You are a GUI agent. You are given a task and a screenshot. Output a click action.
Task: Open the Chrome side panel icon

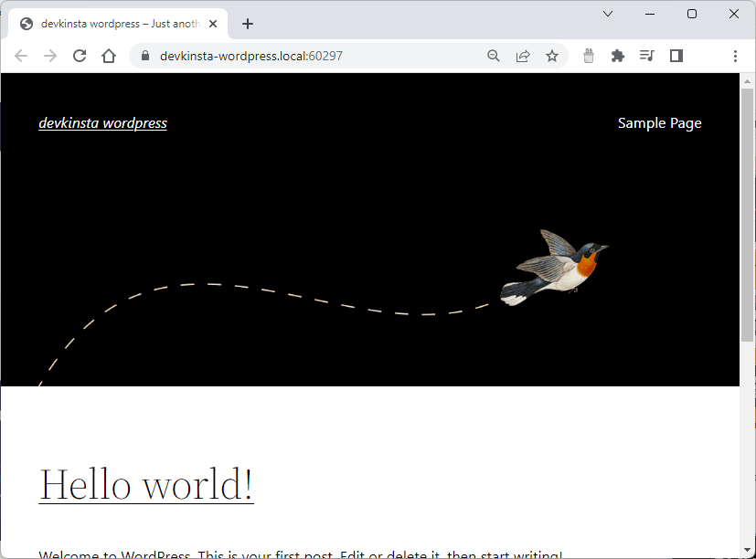[676, 56]
